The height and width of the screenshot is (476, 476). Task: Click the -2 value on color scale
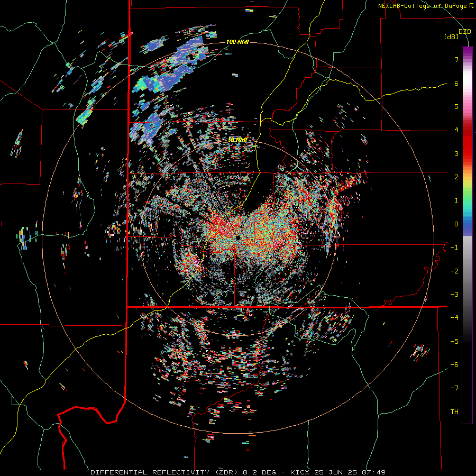[454, 271]
